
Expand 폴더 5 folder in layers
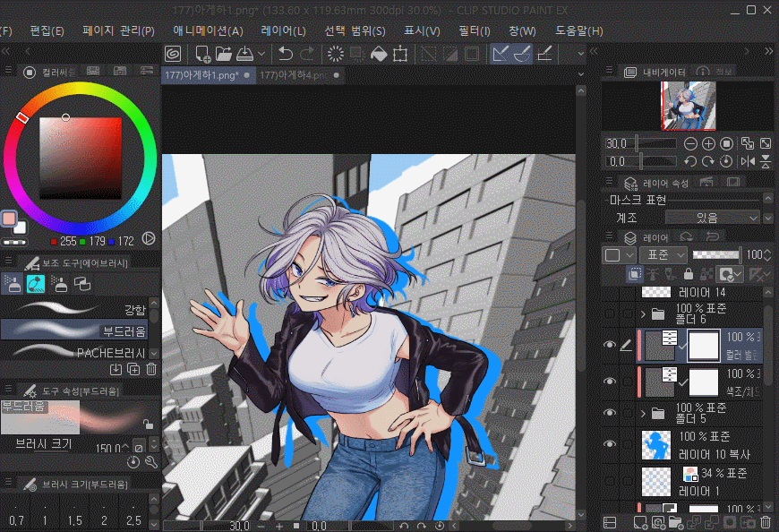[643, 413]
